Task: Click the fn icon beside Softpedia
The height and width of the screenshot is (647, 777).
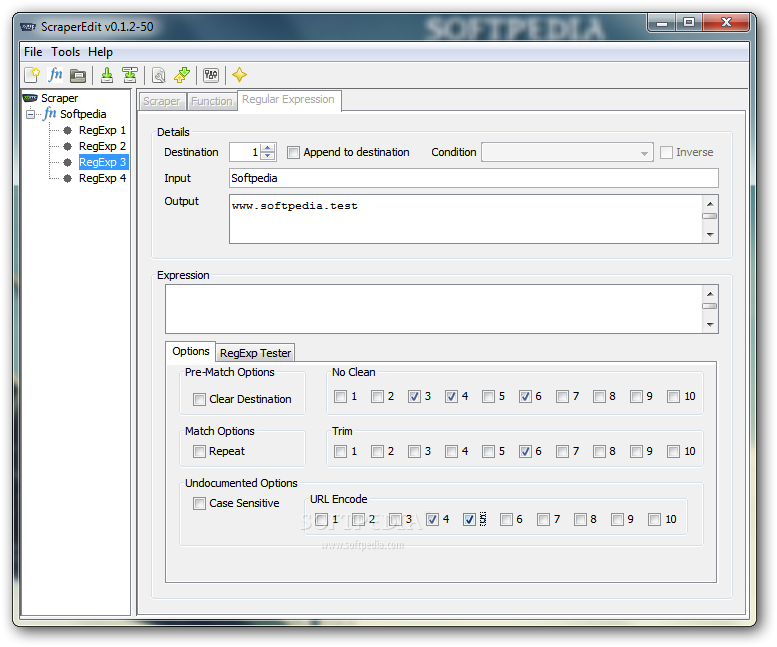Action: point(50,114)
